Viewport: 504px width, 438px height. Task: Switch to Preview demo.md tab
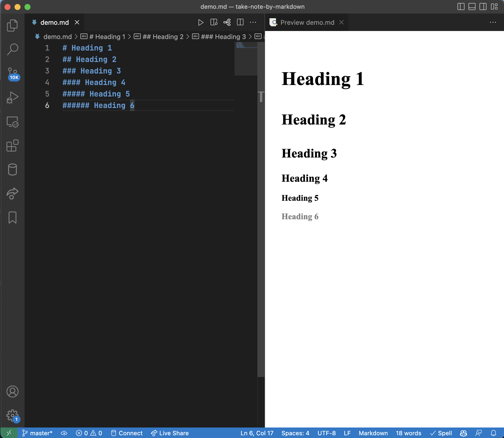coord(307,22)
